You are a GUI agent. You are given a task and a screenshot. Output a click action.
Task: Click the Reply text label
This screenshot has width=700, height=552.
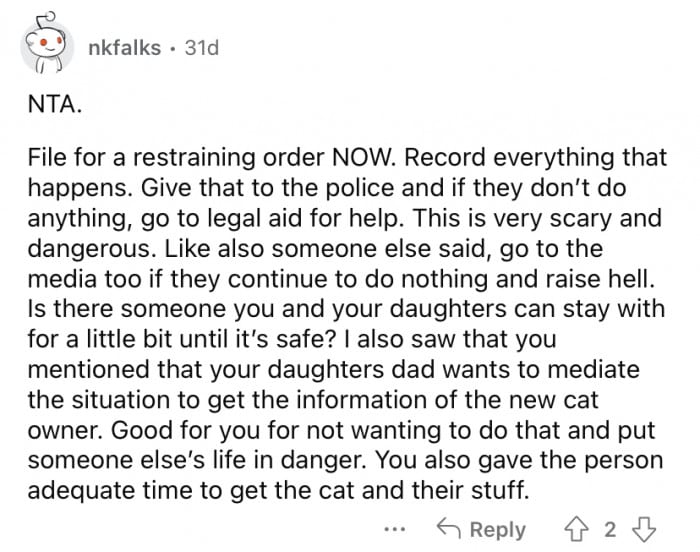click(x=497, y=531)
